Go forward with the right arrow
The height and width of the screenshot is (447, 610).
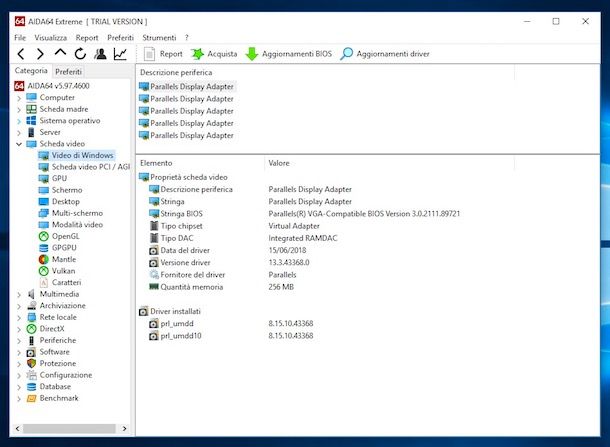40,54
